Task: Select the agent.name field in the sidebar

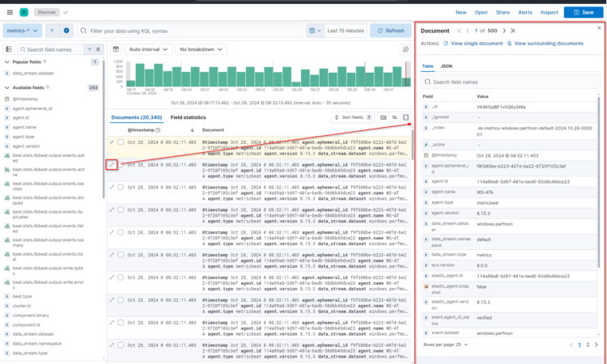Action: [x=24, y=127]
